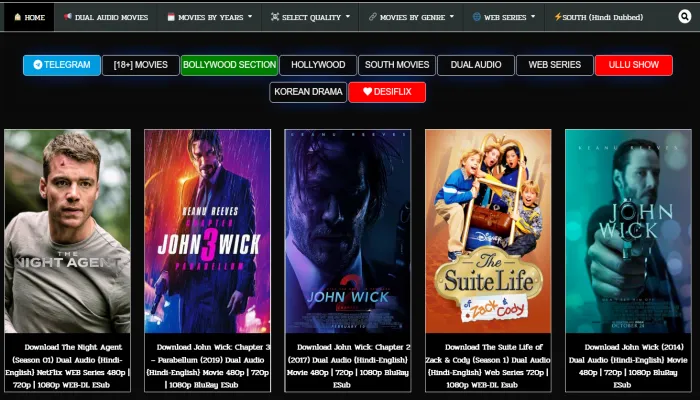Click the red ULLU SHOW button
The height and width of the screenshot is (400, 700).
click(634, 65)
